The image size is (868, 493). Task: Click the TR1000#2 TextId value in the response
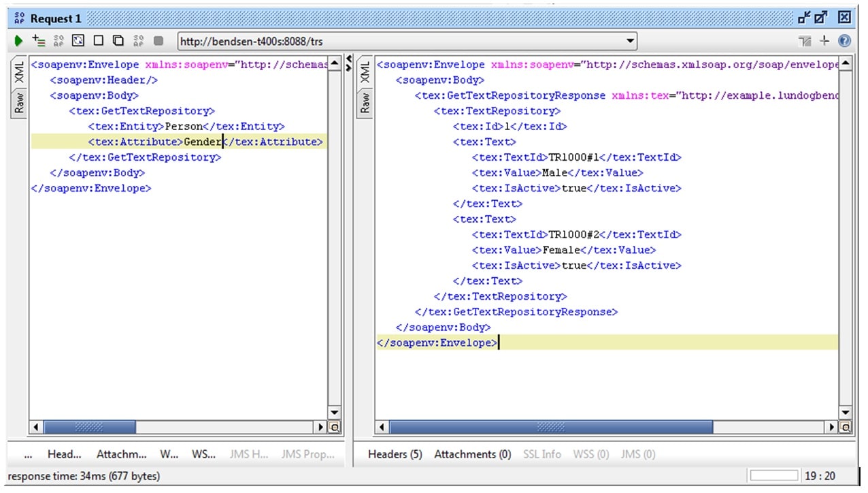[574, 234]
